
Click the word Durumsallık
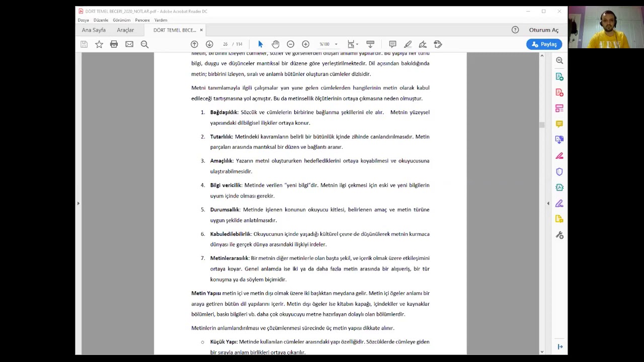coord(225,210)
